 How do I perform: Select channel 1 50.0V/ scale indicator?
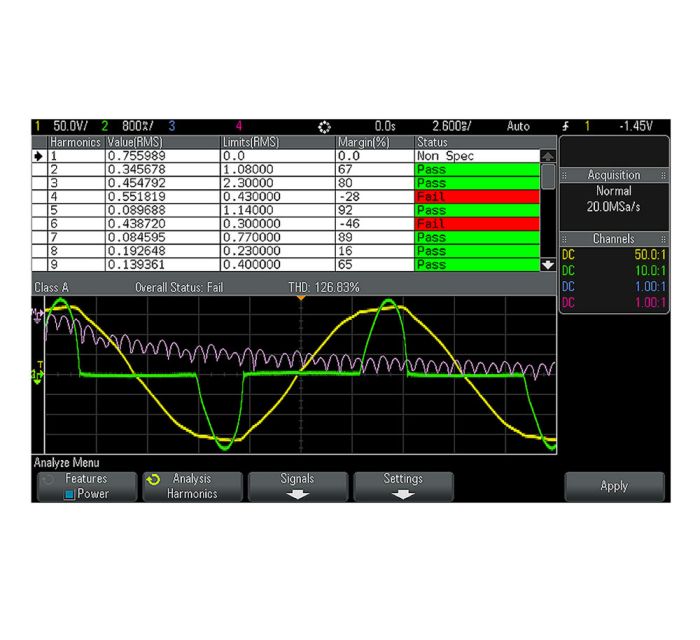coord(61,126)
